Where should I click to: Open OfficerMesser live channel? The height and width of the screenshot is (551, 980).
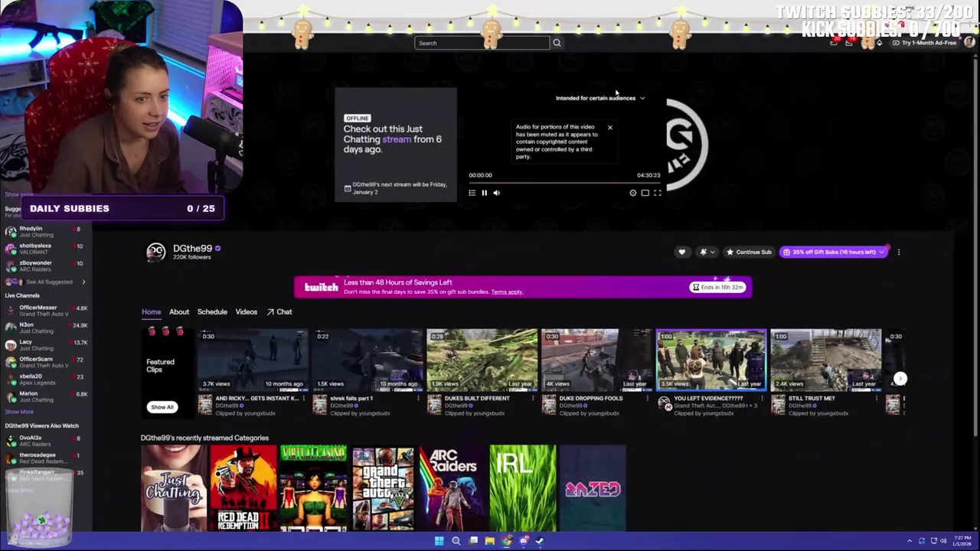point(46,311)
